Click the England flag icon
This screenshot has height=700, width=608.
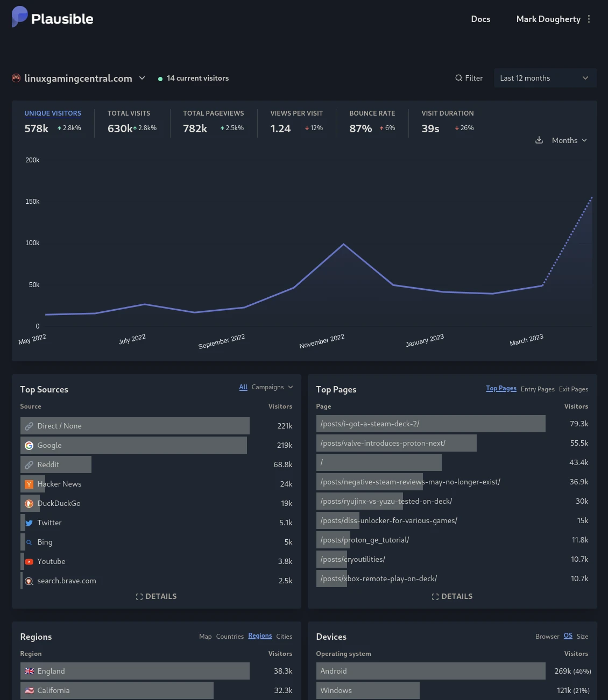[x=30, y=671]
